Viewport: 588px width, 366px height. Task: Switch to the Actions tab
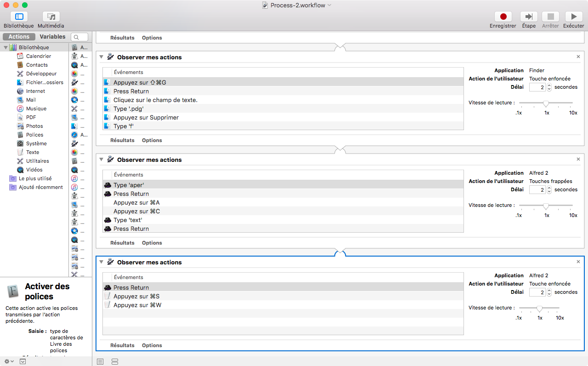tap(19, 37)
